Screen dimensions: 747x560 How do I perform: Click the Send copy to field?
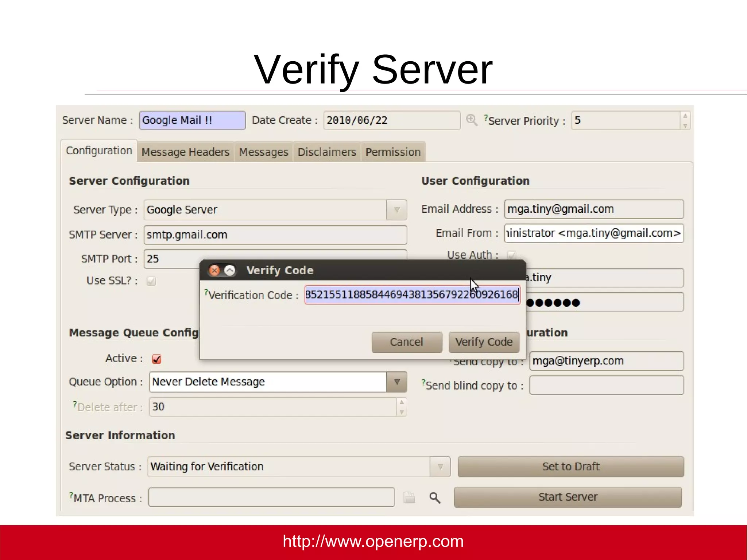point(607,361)
